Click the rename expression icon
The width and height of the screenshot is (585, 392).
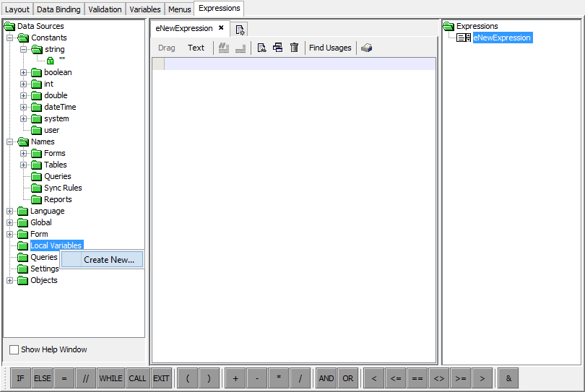(261, 48)
